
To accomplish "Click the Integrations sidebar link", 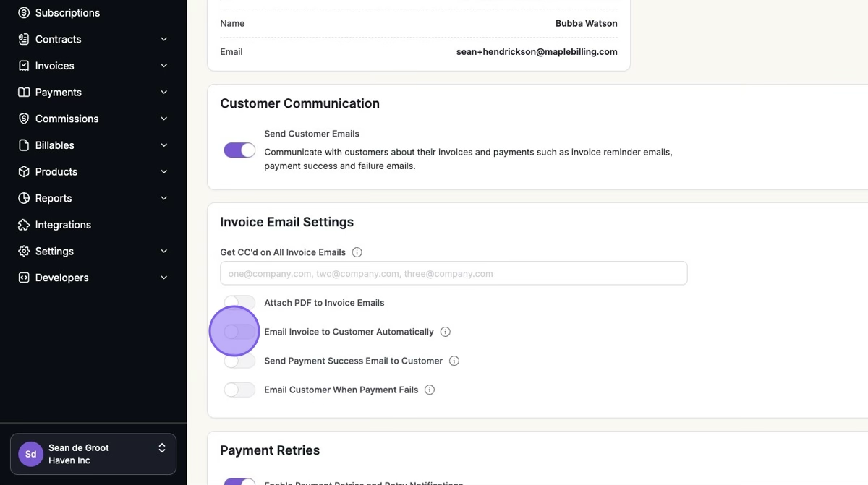I will (63, 225).
